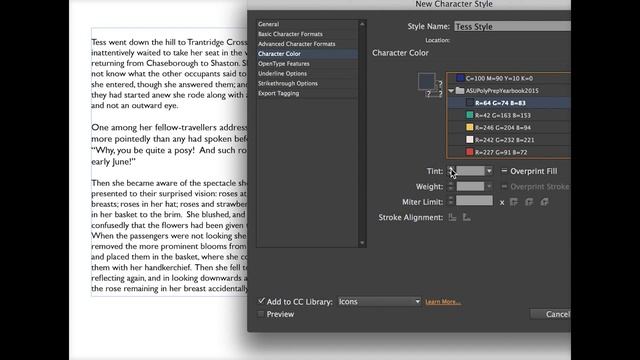Open Advanced Character Formats section
This screenshot has width=640, height=360.
coord(307,44)
